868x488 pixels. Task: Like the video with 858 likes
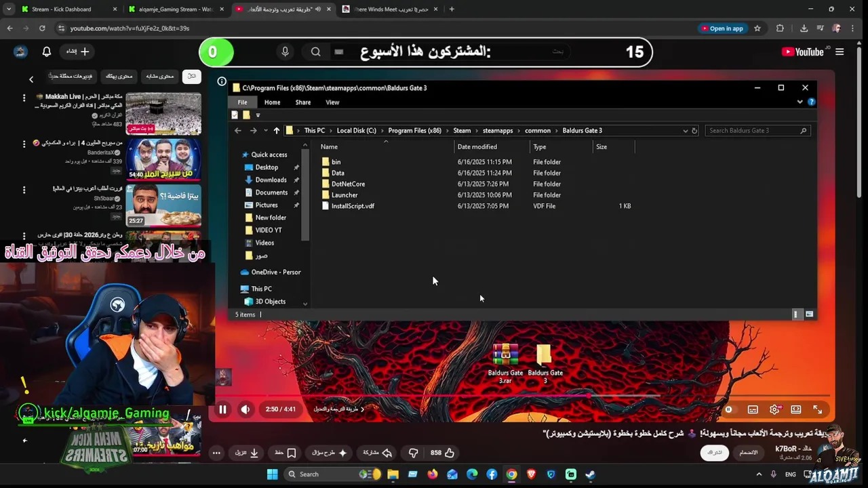point(443,453)
